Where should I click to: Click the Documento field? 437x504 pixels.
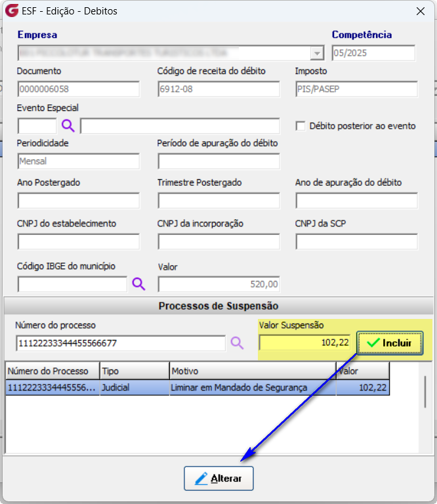(79, 89)
